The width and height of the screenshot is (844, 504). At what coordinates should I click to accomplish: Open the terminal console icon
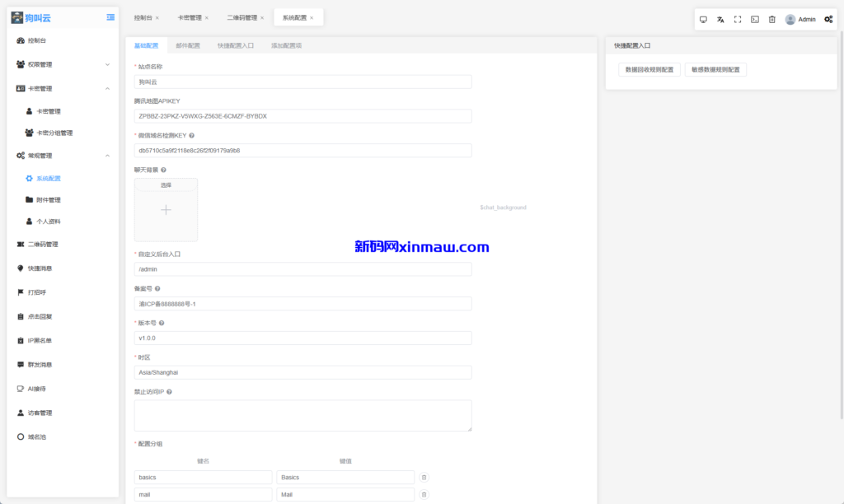(755, 19)
